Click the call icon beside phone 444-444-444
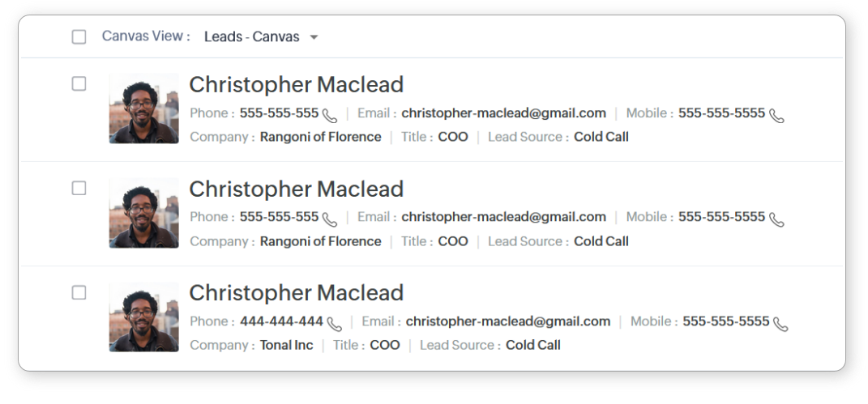Viewport: 868px width, 404px height. (x=334, y=324)
